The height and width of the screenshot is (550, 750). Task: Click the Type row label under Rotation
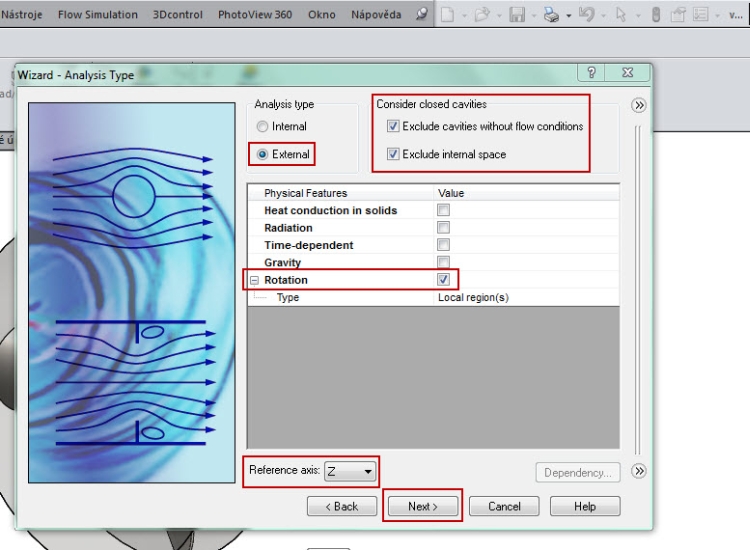(287, 297)
